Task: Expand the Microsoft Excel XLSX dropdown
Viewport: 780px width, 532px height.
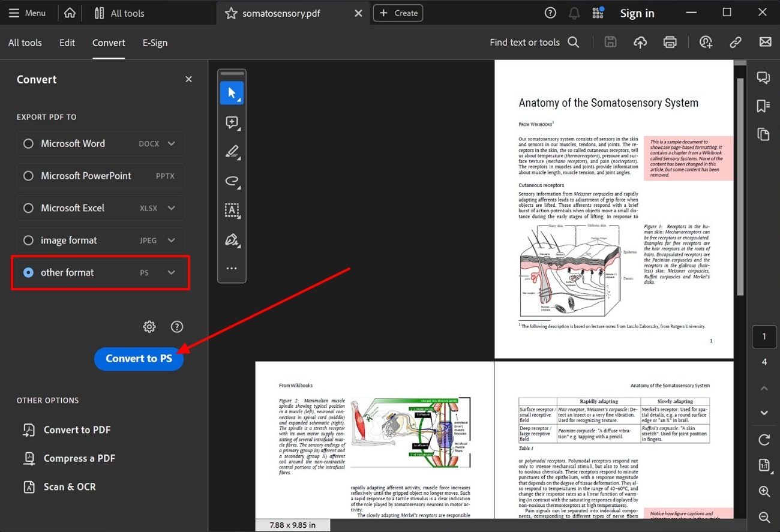Action: 171,208
